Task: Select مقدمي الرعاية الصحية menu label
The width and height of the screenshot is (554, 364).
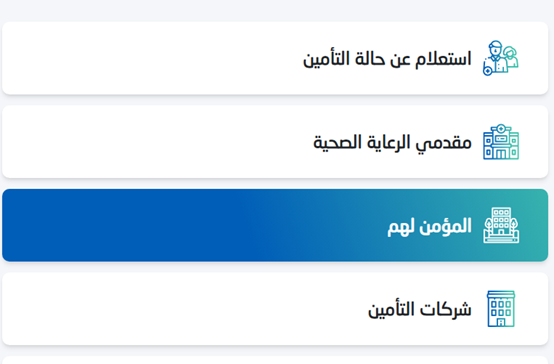Action: pyautogui.click(x=392, y=143)
